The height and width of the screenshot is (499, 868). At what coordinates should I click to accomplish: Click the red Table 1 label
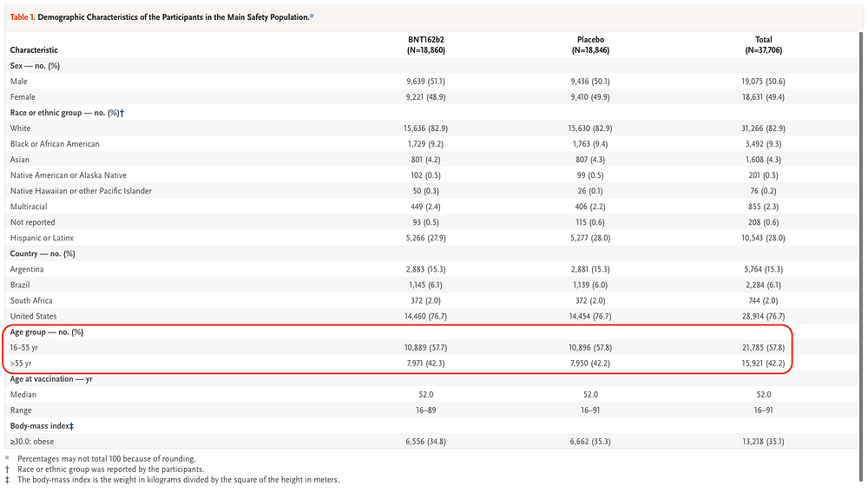coord(23,17)
